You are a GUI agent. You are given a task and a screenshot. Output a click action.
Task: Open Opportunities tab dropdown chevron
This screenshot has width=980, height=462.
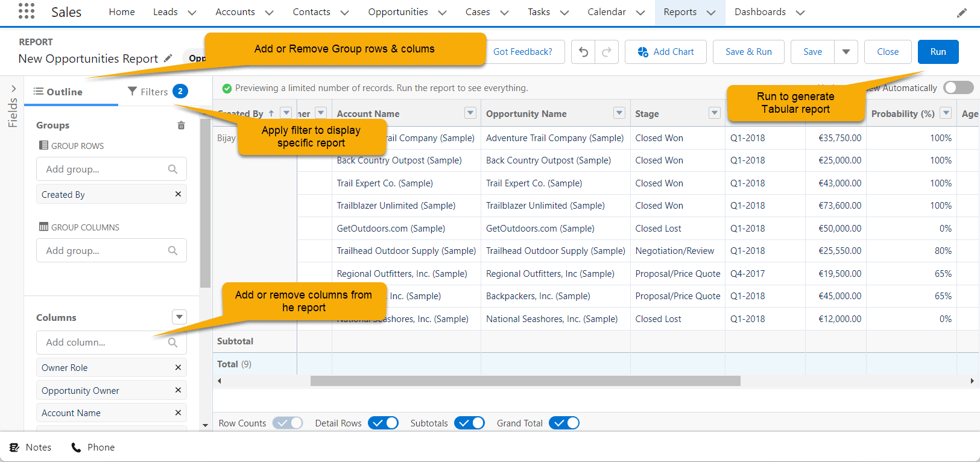point(442,13)
